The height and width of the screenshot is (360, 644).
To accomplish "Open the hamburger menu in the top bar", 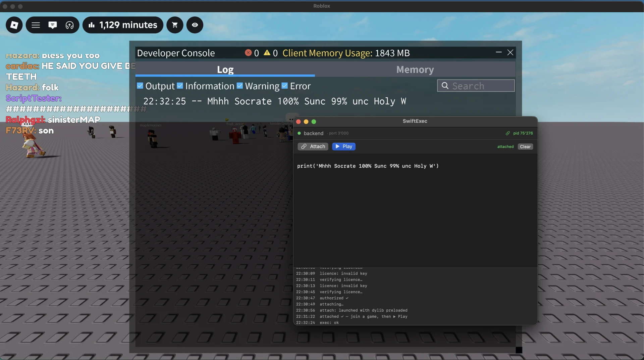I will click(x=36, y=25).
